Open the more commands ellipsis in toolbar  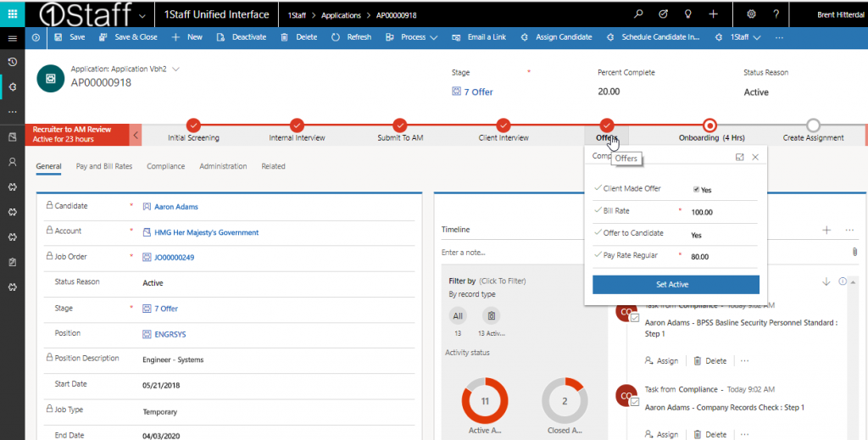780,37
